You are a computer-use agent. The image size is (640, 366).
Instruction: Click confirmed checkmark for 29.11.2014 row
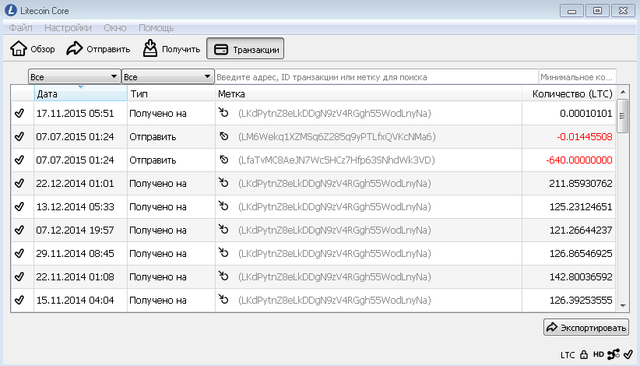19,253
